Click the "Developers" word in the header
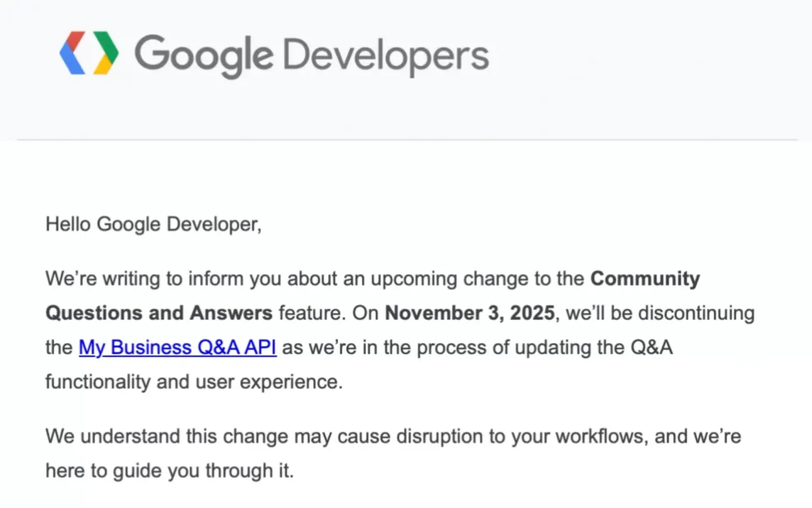 [386, 54]
